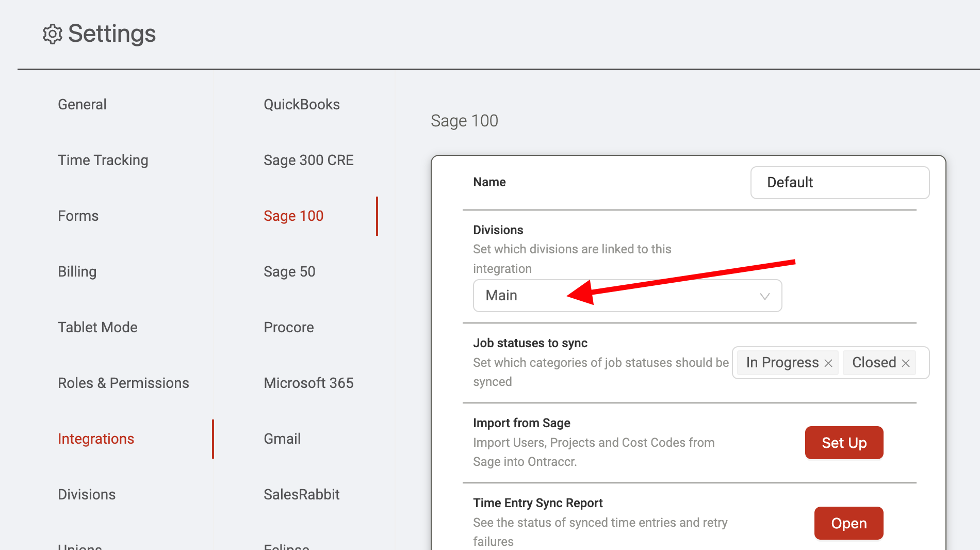Open the Main divisions combo box

[627, 296]
